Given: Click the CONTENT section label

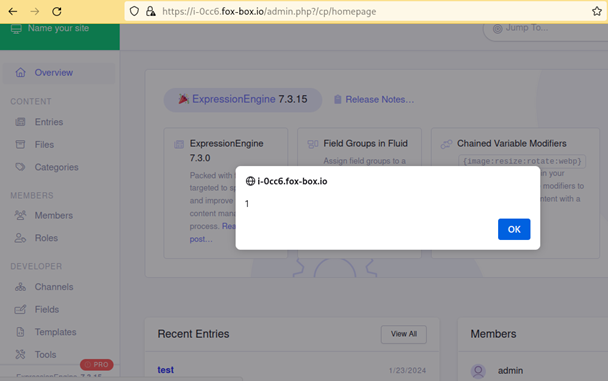Looking at the screenshot, I should (x=31, y=102).
